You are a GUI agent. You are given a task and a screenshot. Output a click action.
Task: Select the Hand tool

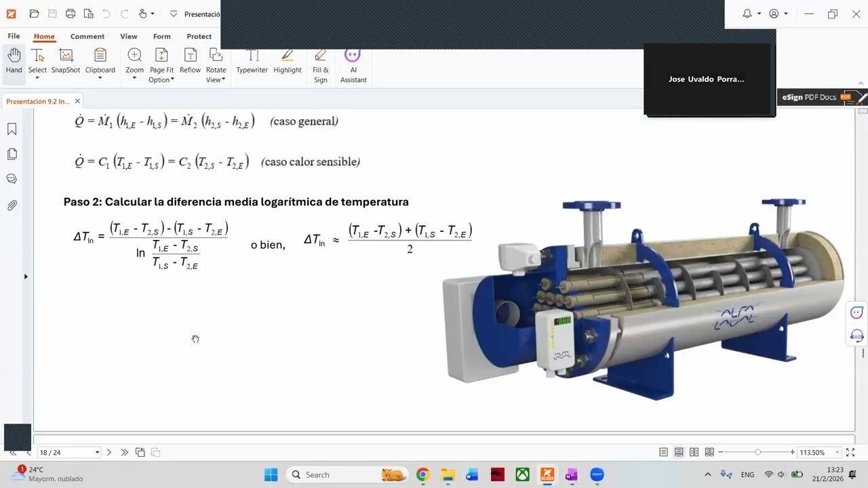14,64
